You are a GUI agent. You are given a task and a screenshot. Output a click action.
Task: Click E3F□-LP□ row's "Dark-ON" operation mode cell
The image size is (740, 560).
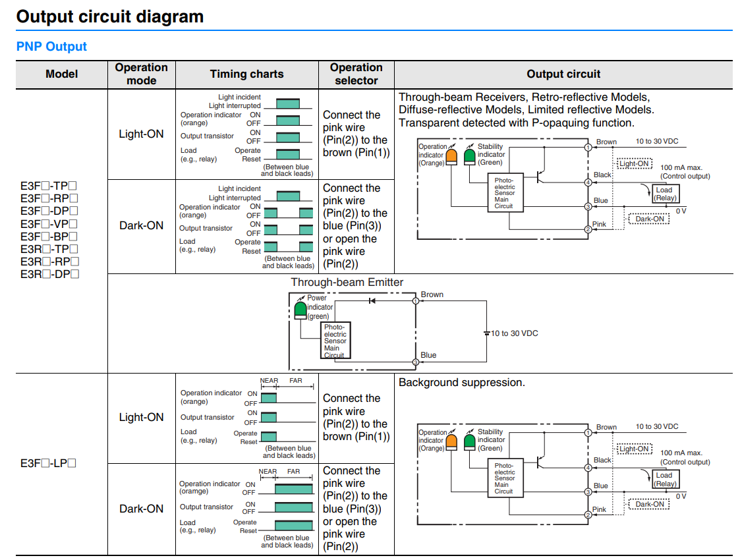click(x=141, y=509)
